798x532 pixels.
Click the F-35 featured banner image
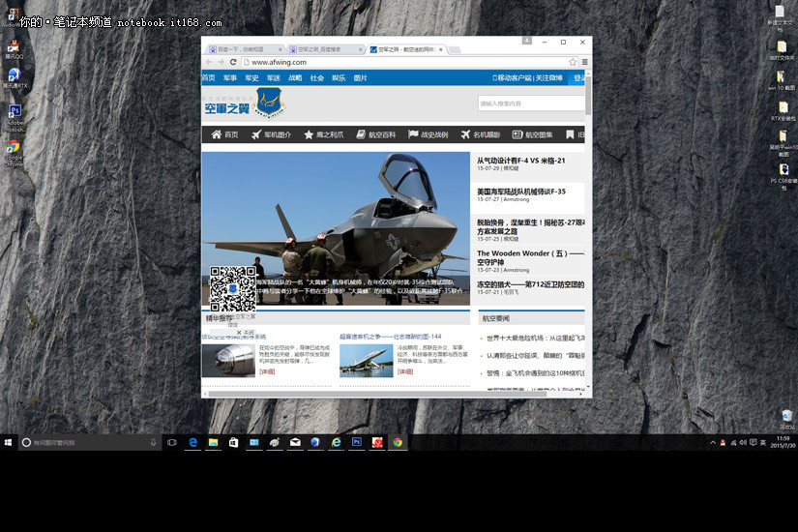pos(336,228)
